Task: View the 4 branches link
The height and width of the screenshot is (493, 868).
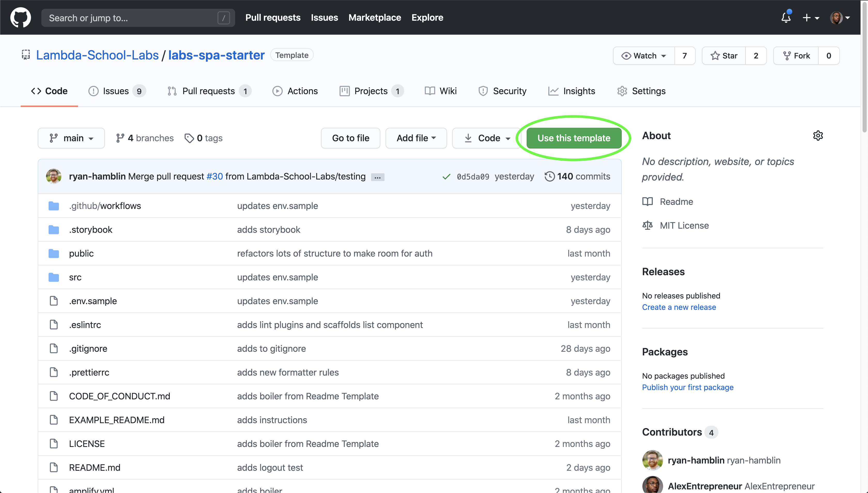Action: tap(145, 138)
